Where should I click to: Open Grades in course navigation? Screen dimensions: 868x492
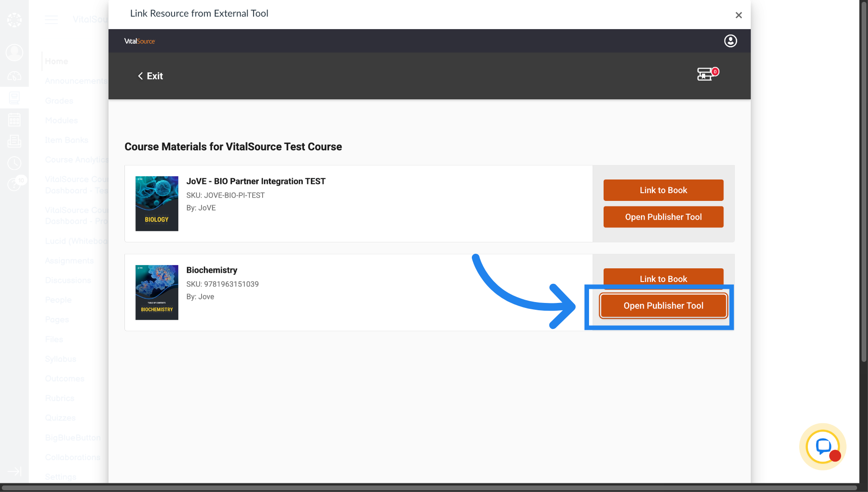click(59, 101)
